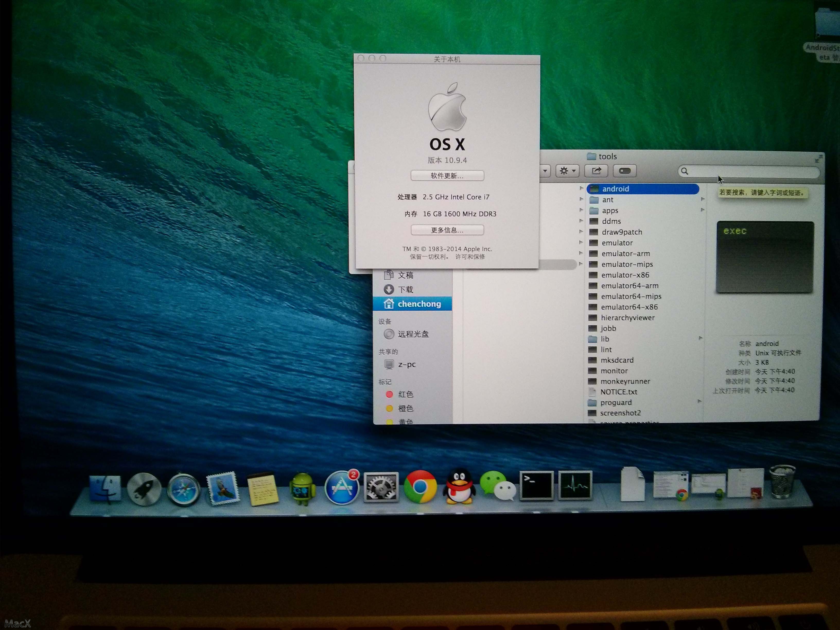Expand the ant folder arrow

[x=703, y=199]
